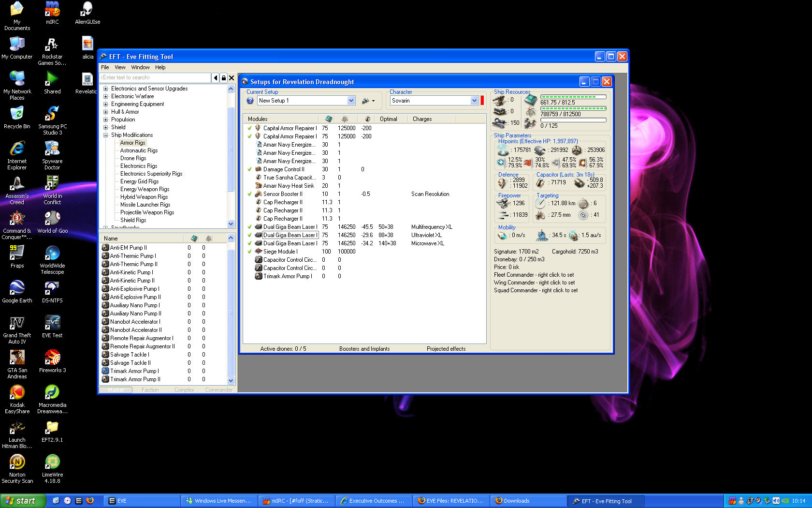
Task: Click the True Sansha Capacitor module icon
Action: 259,178
